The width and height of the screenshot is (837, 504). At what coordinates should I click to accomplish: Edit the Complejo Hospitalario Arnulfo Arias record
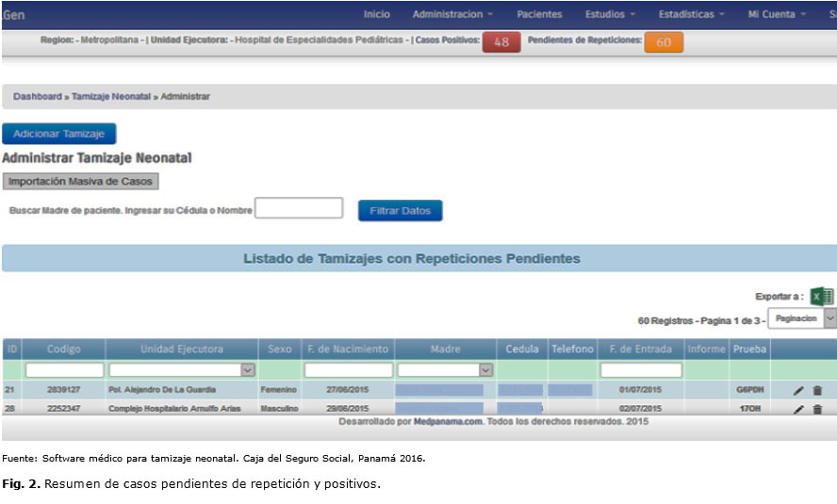click(798, 409)
